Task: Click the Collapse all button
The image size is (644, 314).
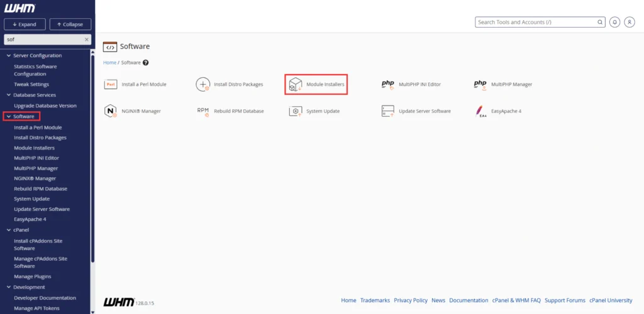Action: (x=70, y=24)
